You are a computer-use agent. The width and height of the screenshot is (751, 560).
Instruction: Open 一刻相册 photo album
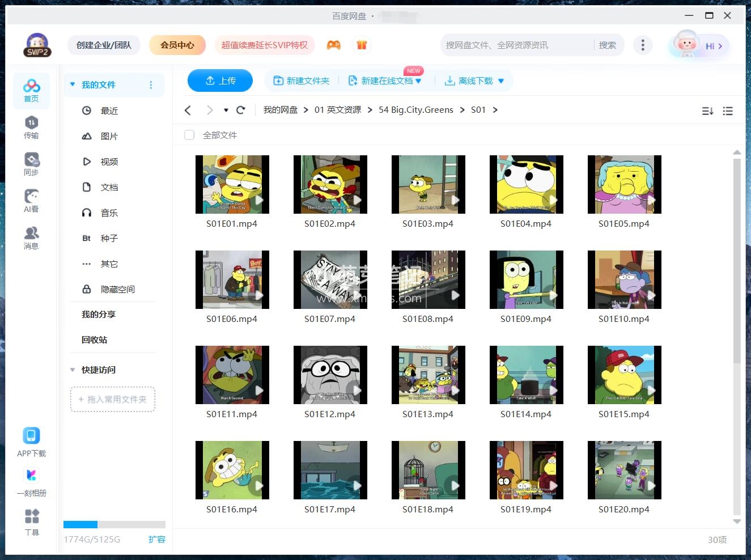[31, 482]
